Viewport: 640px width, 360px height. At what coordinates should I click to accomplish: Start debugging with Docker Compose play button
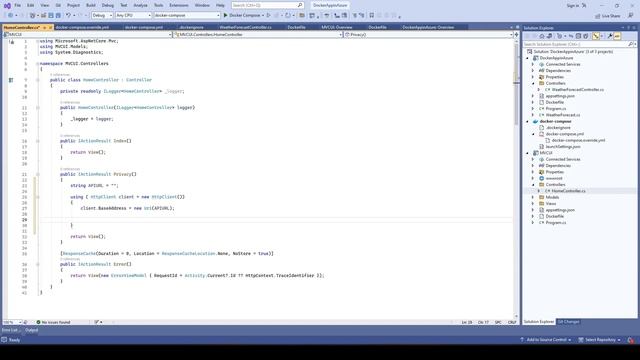coord(225,15)
